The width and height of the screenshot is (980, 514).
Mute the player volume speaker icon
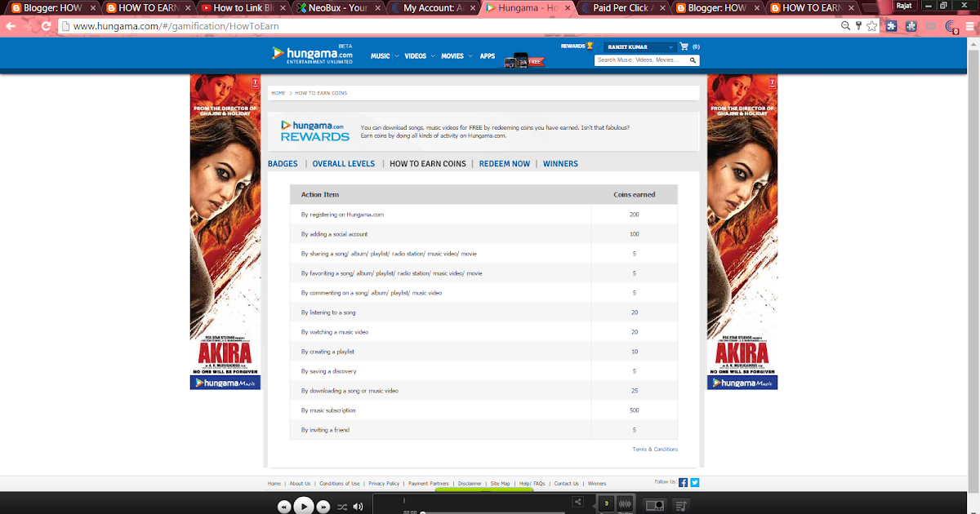[358, 507]
